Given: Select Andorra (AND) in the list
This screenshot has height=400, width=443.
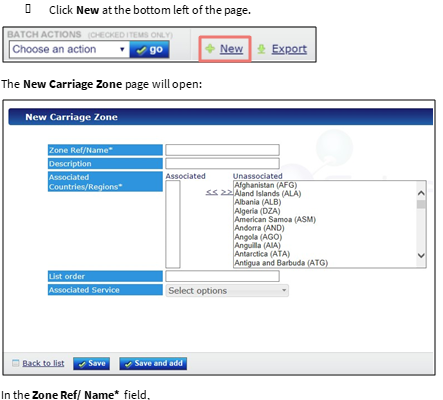Looking at the screenshot, I should point(259,228).
